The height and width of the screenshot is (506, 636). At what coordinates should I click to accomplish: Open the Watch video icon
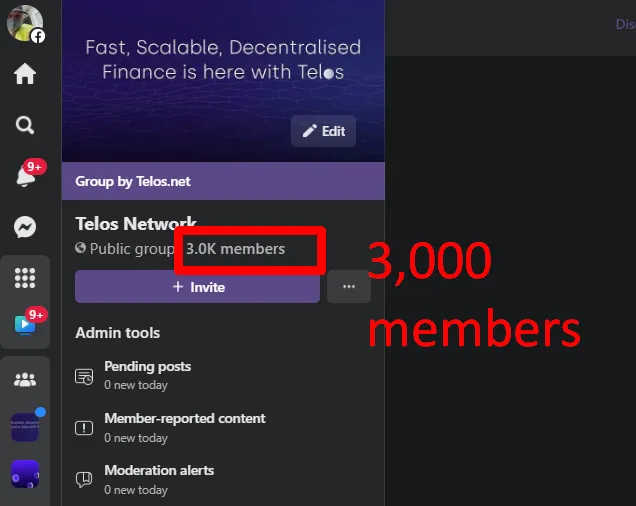coord(25,325)
